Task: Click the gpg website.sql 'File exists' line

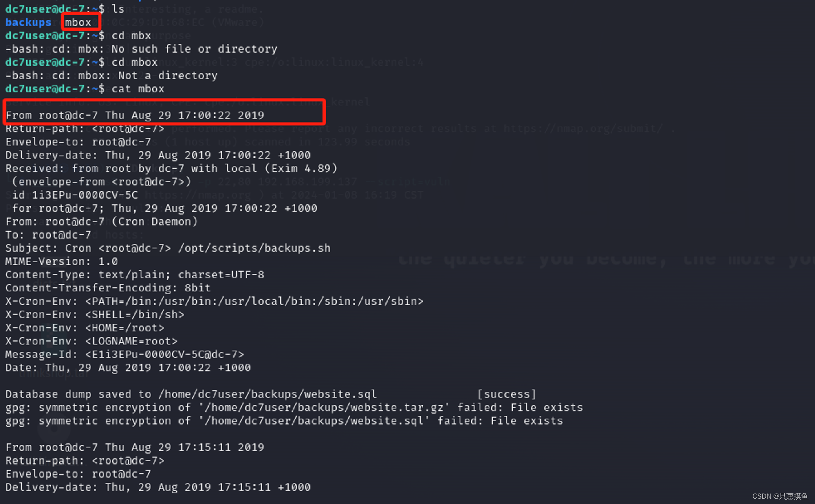Action: [284, 421]
